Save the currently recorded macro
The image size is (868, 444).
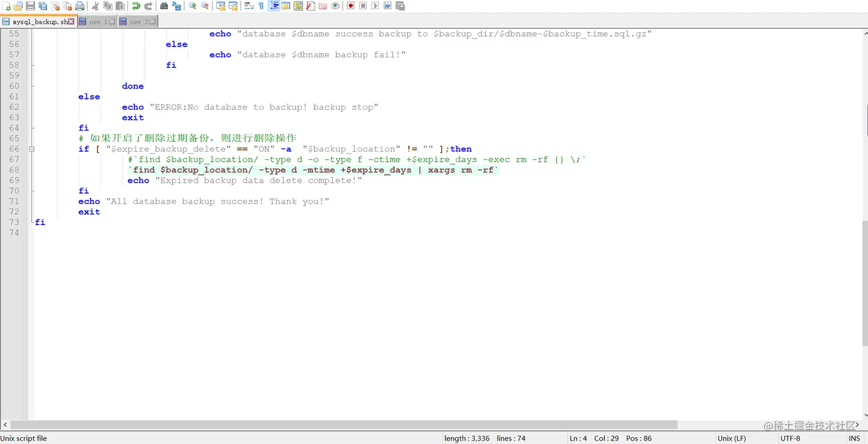(400, 6)
